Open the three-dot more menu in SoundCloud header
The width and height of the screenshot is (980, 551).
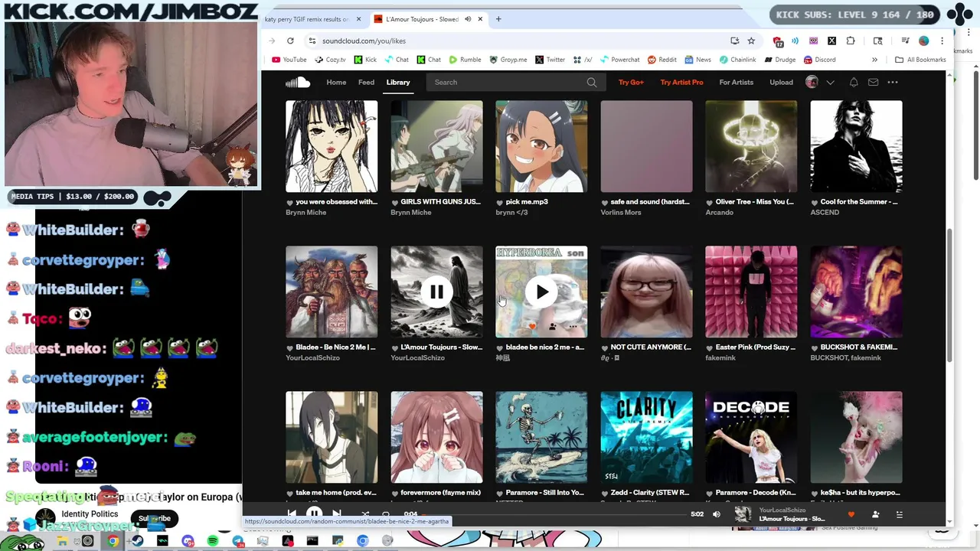[x=893, y=83]
